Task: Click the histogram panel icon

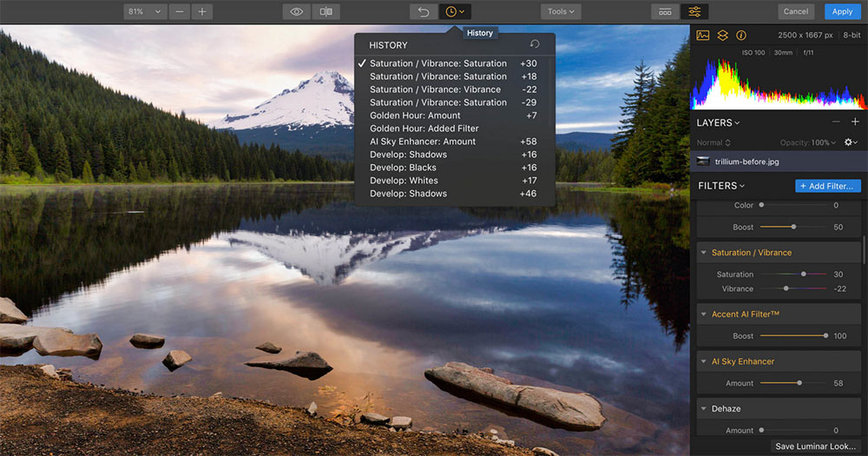Action: click(x=703, y=36)
